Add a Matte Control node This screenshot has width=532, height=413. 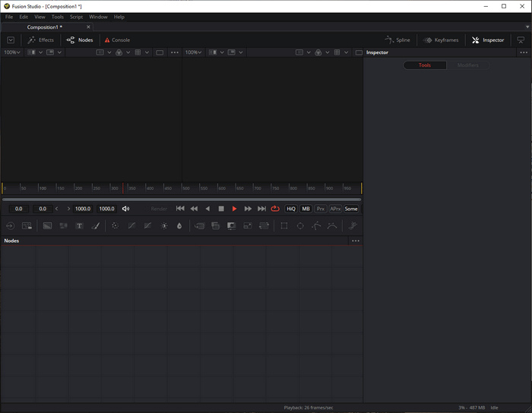[231, 225]
